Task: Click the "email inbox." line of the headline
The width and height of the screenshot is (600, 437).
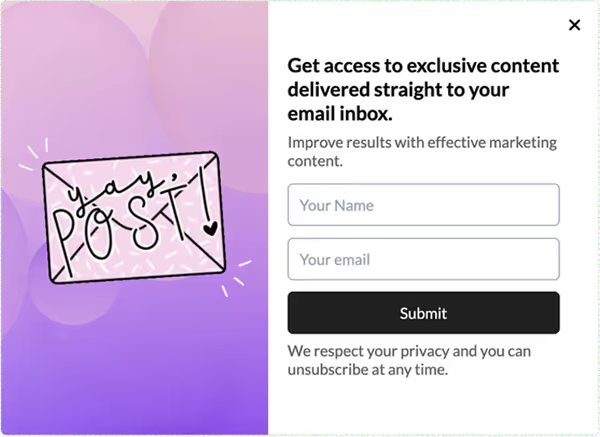Action: pos(339,113)
